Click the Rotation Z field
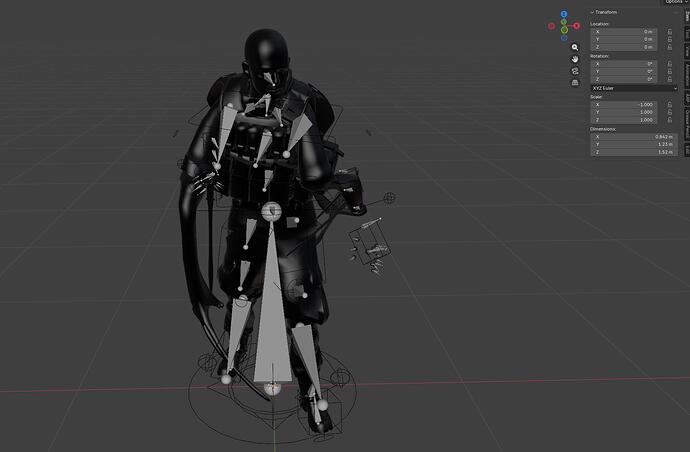 pos(624,79)
